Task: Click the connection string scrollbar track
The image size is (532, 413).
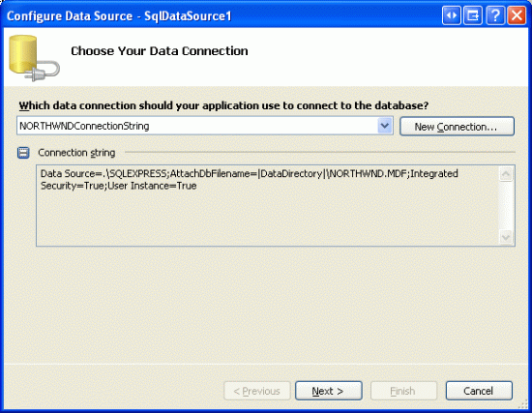Action: [x=506, y=205]
